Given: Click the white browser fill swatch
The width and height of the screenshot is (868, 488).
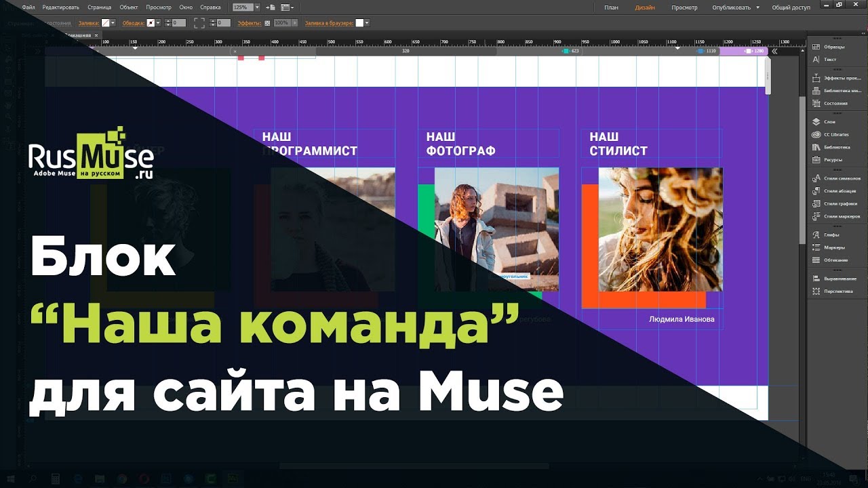Looking at the screenshot, I should [360, 22].
